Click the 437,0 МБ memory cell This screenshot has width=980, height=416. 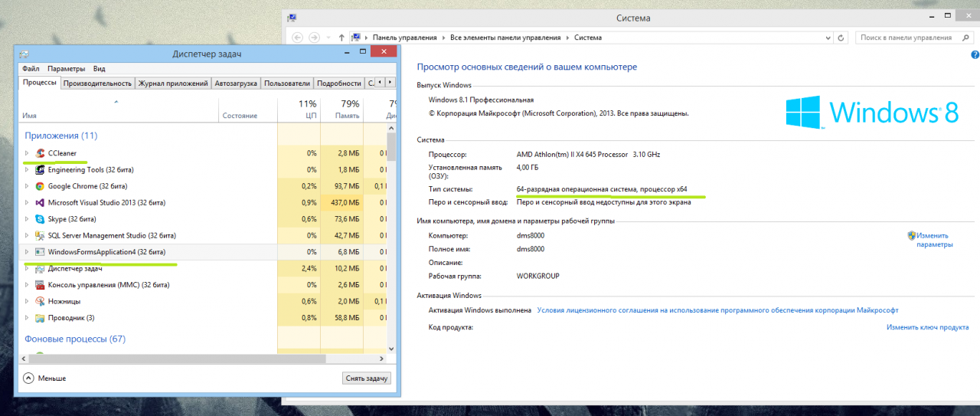click(x=341, y=203)
